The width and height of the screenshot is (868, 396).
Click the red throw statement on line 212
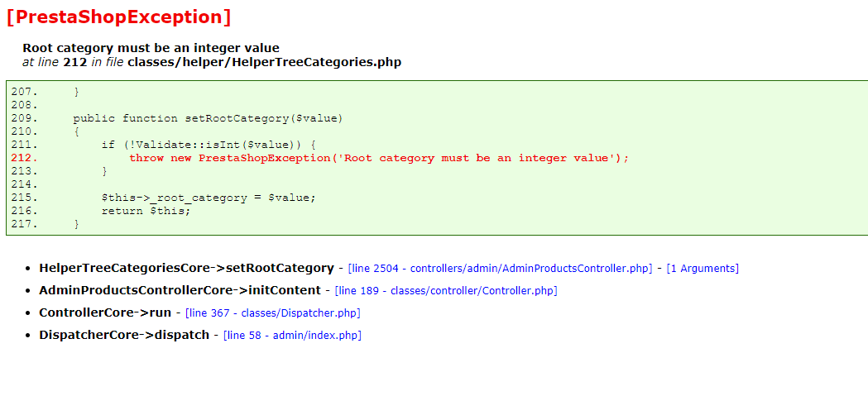tap(379, 158)
